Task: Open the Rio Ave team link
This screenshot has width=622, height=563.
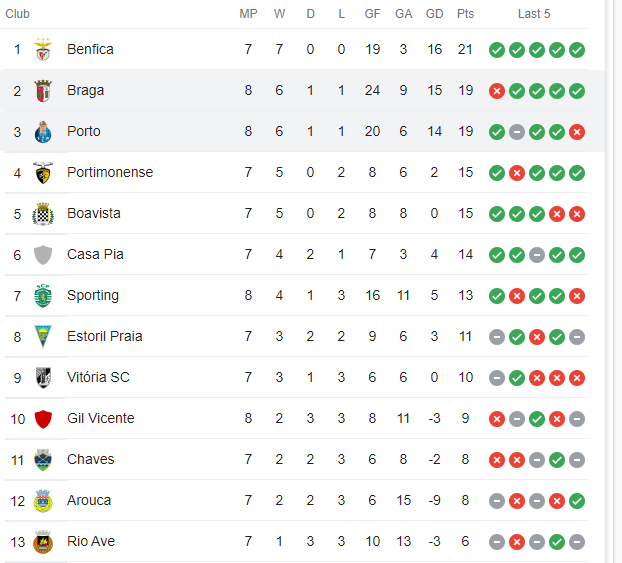Action: click(91, 541)
